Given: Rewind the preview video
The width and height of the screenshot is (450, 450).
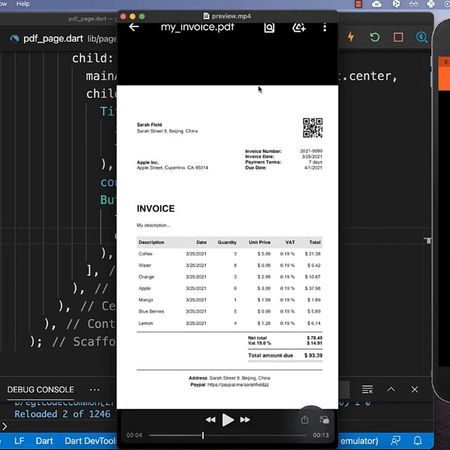Looking at the screenshot, I should 210,420.
